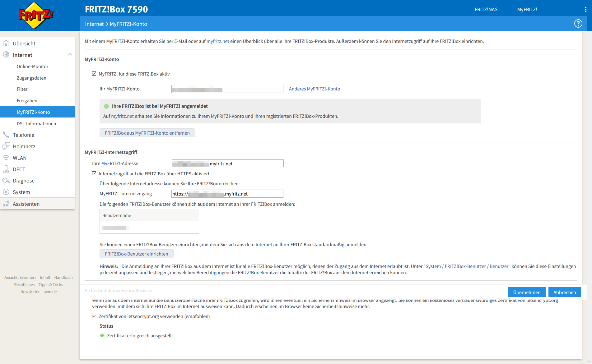The height and width of the screenshot is (364, 592).
Task: Click page scrollbar down arrow
Action: tap(590, 362)
